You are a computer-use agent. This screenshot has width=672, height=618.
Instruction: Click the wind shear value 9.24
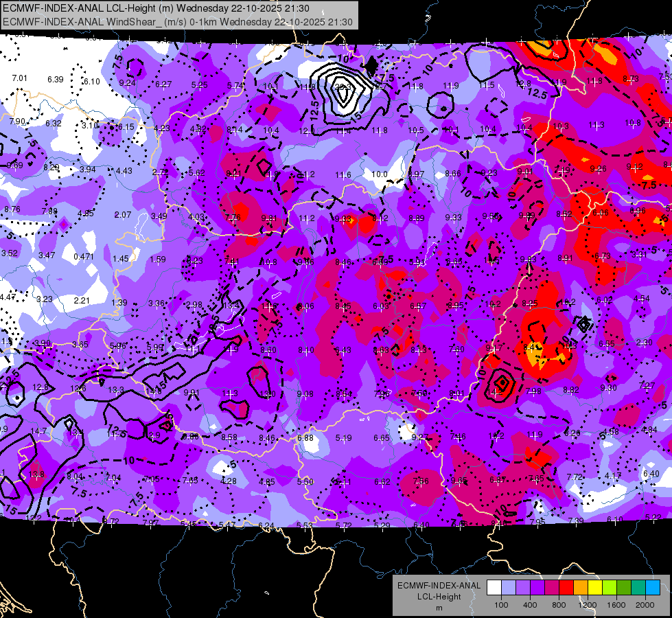pyautogui.click(x=127, y=83)
